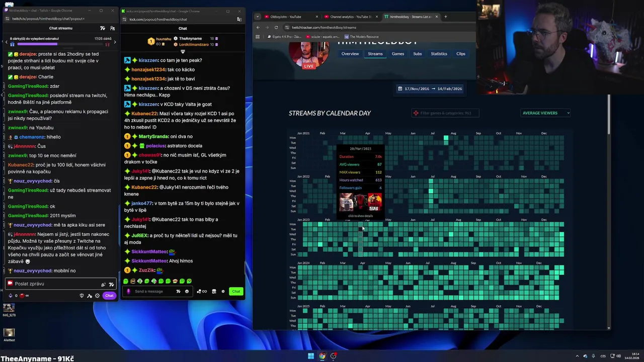The image size is (644, 362).
Task: Open taskbar clock showing 14.02.2026
Action: pos(631,356)
